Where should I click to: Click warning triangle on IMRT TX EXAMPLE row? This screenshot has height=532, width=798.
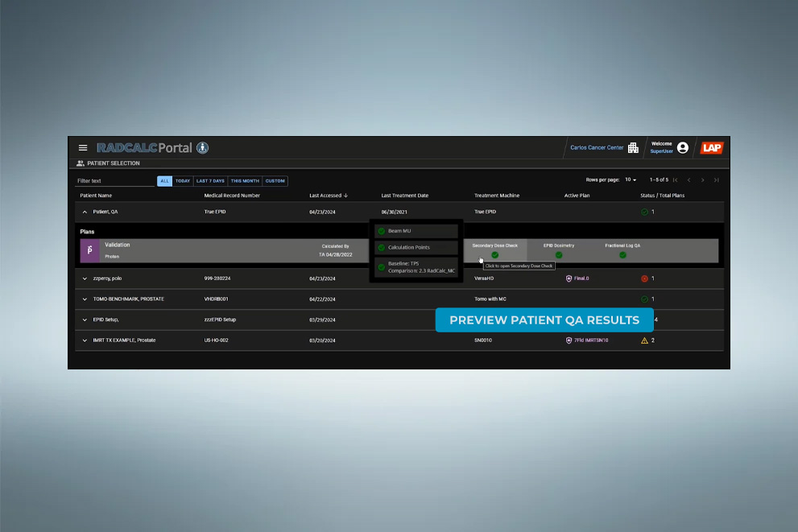(x=644, y=340)
